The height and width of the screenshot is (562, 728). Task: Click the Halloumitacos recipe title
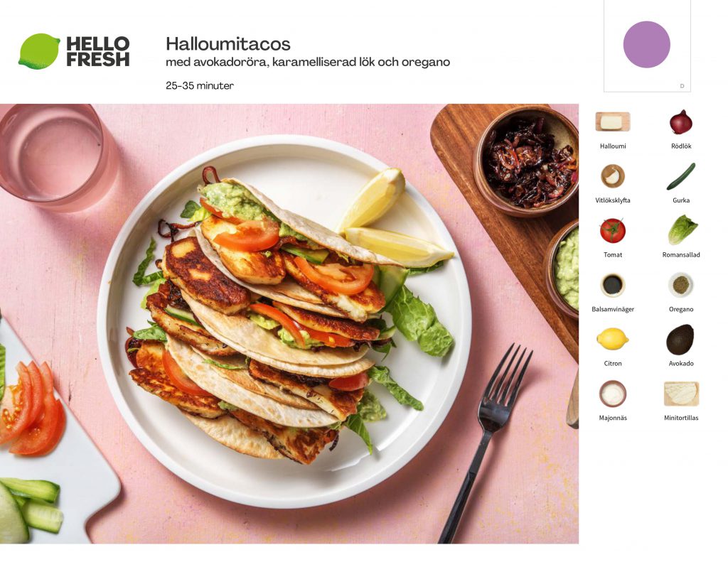228,44
